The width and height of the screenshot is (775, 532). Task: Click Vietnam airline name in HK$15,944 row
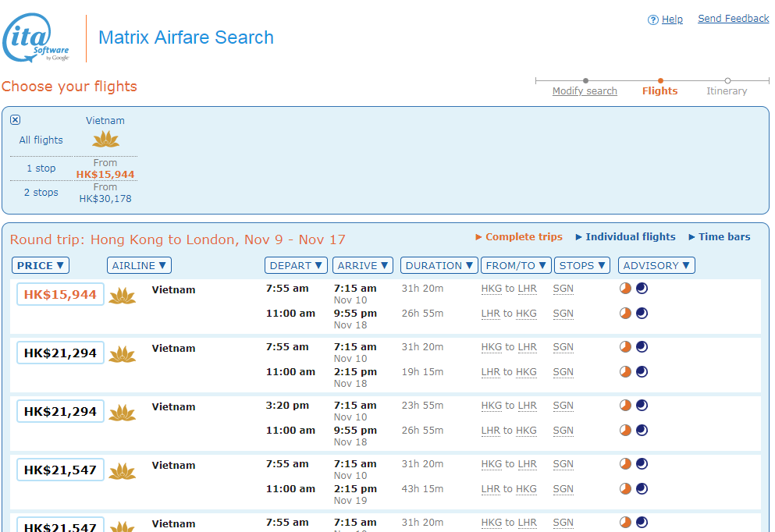(173, 290)
